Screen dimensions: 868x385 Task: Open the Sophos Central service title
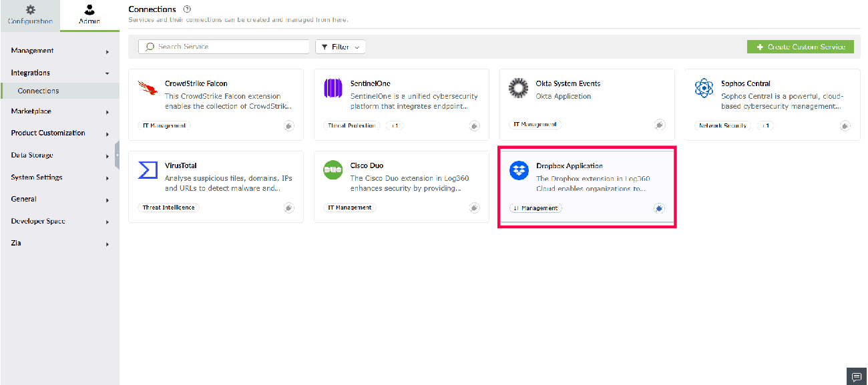coord(746,84)
